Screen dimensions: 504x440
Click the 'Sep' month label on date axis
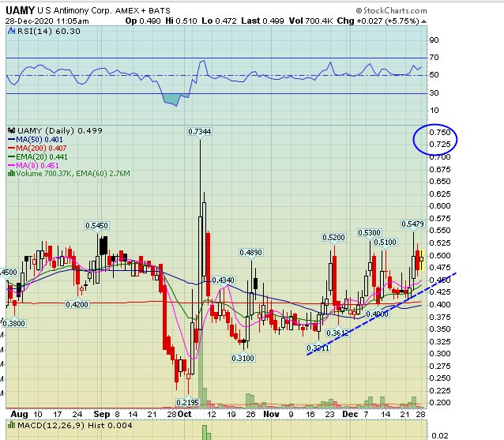(x=102, y=414)
